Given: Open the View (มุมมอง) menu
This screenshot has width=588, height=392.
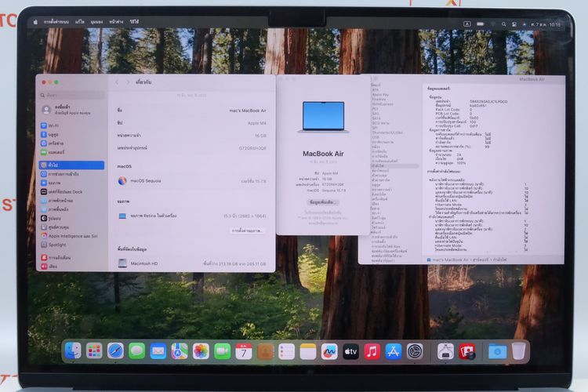Looking at the screenshot, I should tap(96, 22).
